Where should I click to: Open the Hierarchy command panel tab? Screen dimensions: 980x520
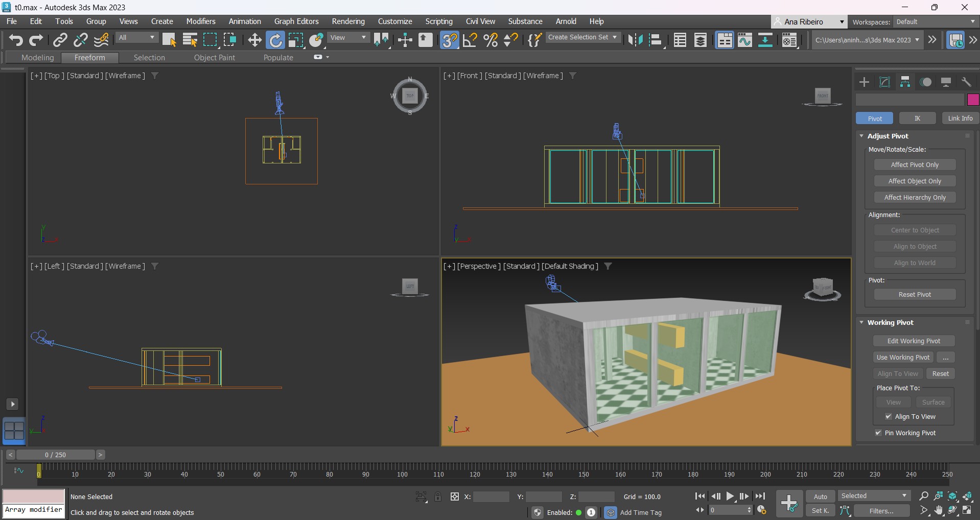click(x=905, y=82)
